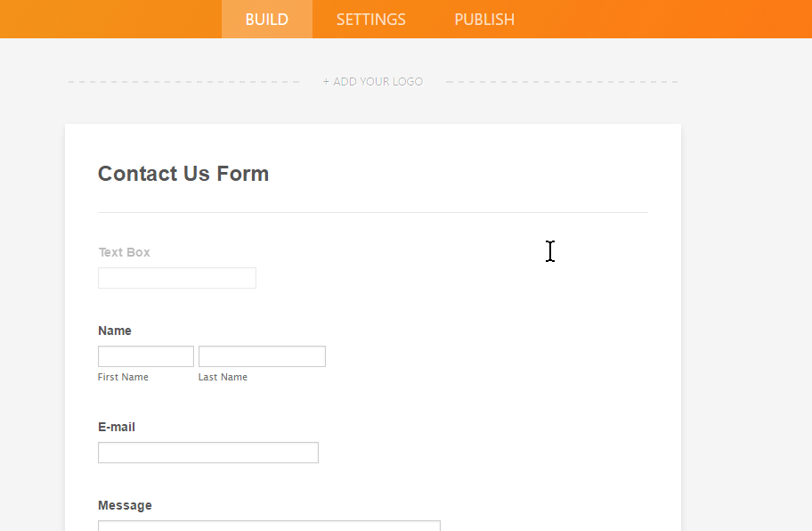The height and width of the screenshot is (531, 812).
Task: Click into the First Name input
Action: pyautogui.click(x=145, y=356)
